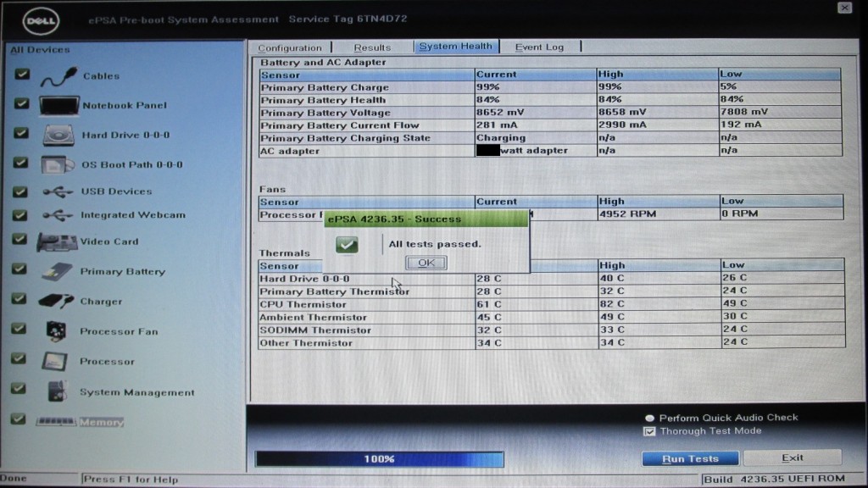The width and height of the screenshot is (868, 488).
Task: Click Primary Battery Voltage 8652 mV value
Action: point(500,113)
